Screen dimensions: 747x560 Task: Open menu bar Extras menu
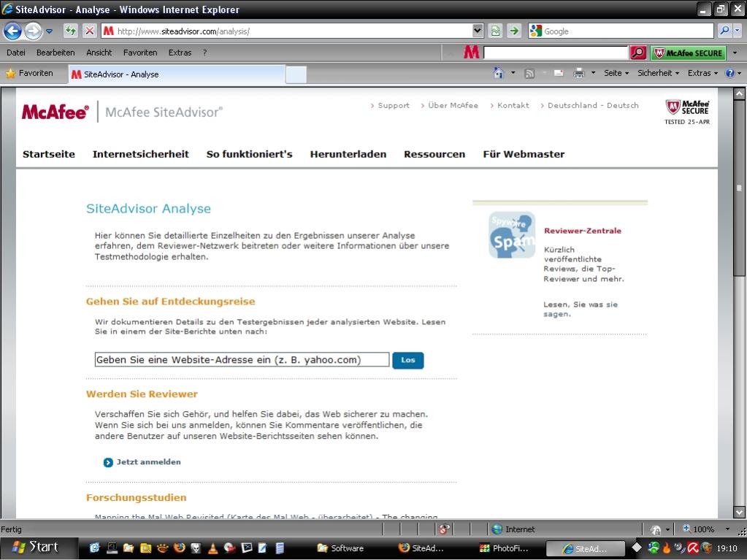[180, 53]
